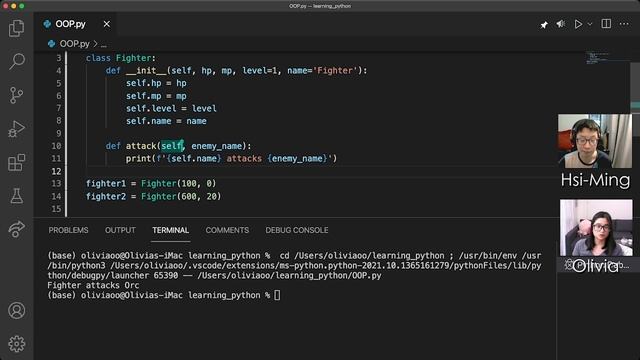Switch to the OUTPUT panel tab
This screenshot has width=640, height=360.
pyautogui.click(x=120, y=230)
